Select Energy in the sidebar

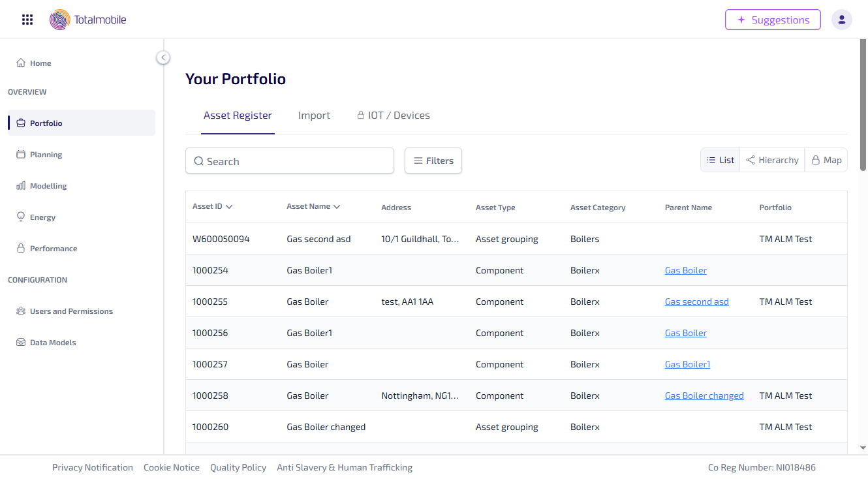click(x=42, y=217)
